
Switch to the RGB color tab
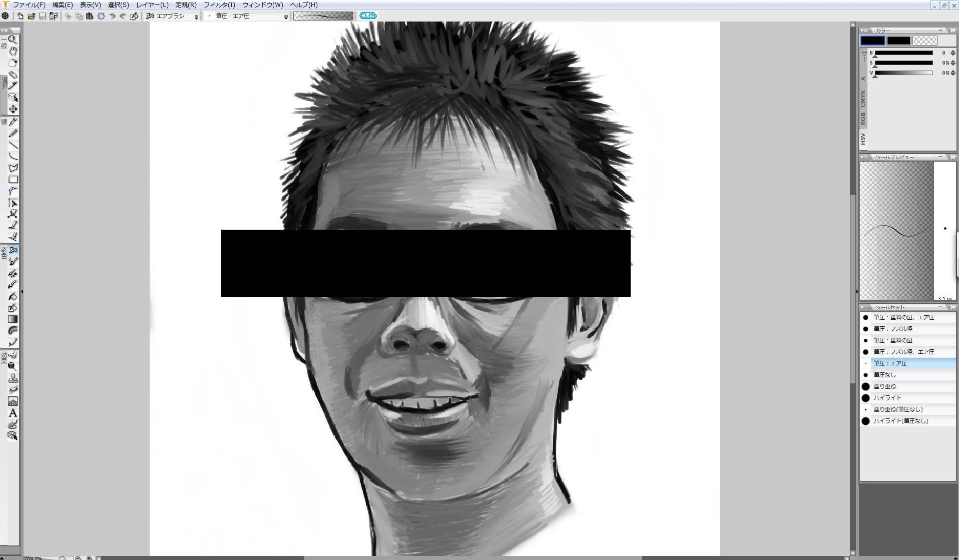click(863, 119)
